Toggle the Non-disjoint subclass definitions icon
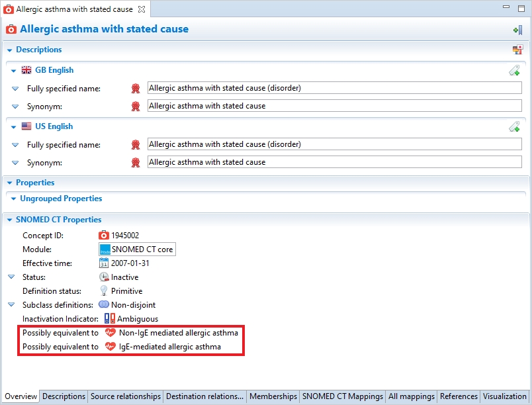This screenshot has width=532, height=405. 104,305
